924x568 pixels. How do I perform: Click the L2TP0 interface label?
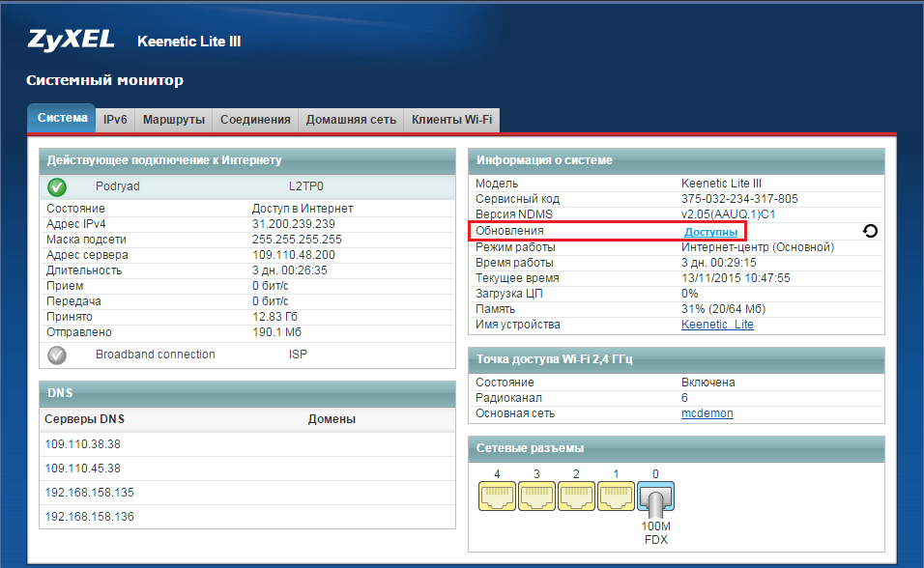[305, 186]
